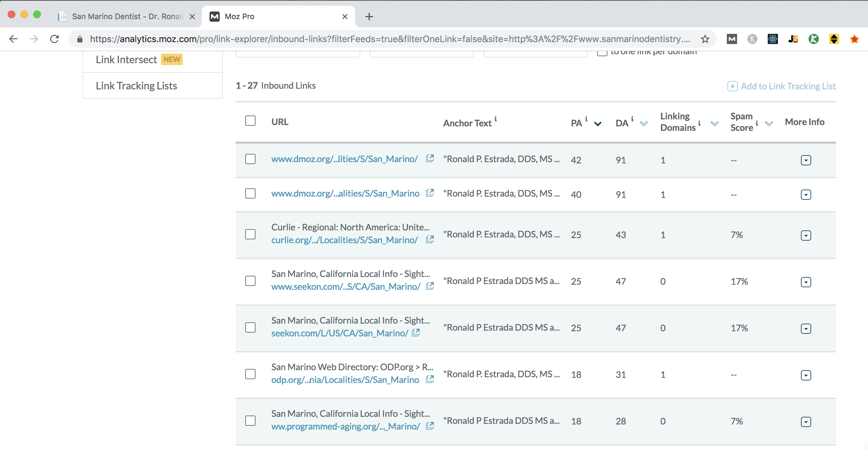Click the PA info icon
The image size is (868, 450).
coord(586,119)
